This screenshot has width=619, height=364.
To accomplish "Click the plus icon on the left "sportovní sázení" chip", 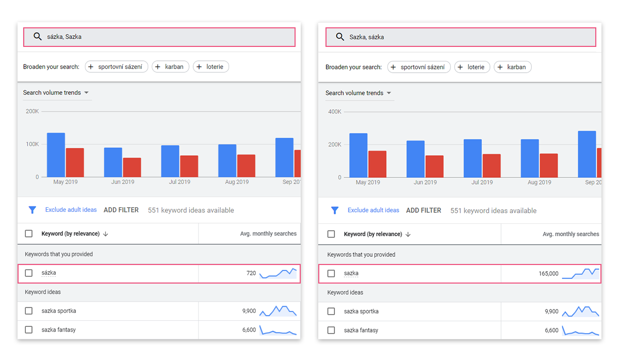I will click(91, 67).
